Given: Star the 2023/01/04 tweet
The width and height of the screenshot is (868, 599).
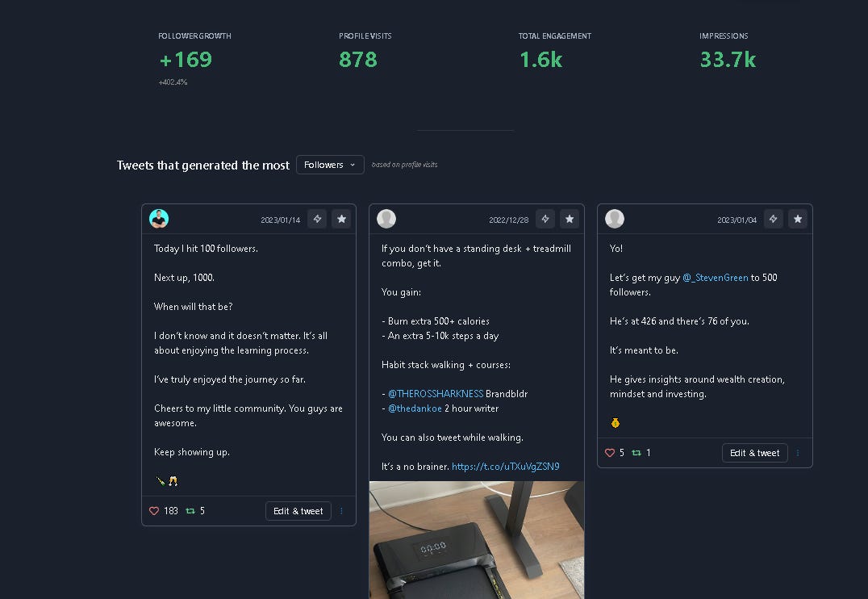Looking at the screenshot, I should pos(798,219).
